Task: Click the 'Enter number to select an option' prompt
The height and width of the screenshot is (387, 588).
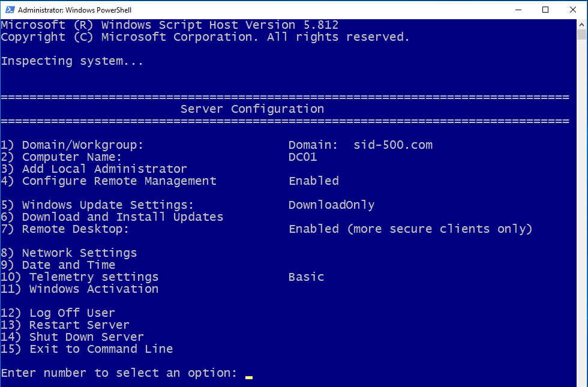Action: [x=119, y=373]
